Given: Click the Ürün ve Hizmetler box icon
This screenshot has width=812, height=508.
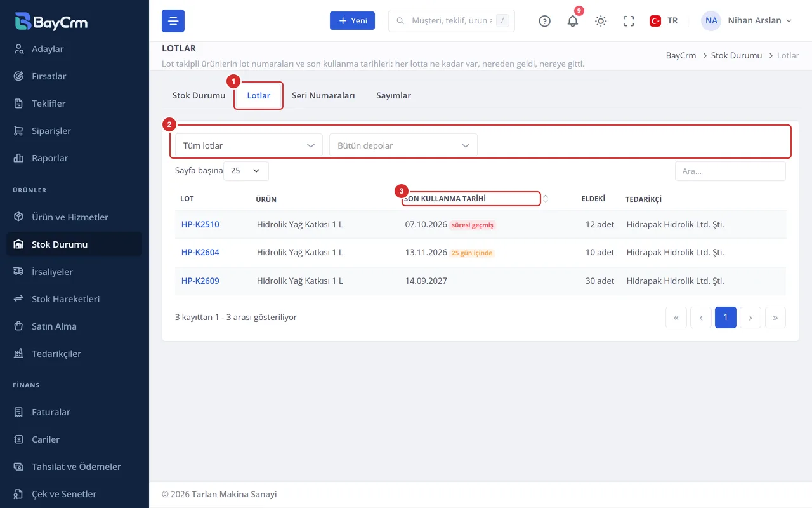Looking at the screenshot, I should 19,217.
